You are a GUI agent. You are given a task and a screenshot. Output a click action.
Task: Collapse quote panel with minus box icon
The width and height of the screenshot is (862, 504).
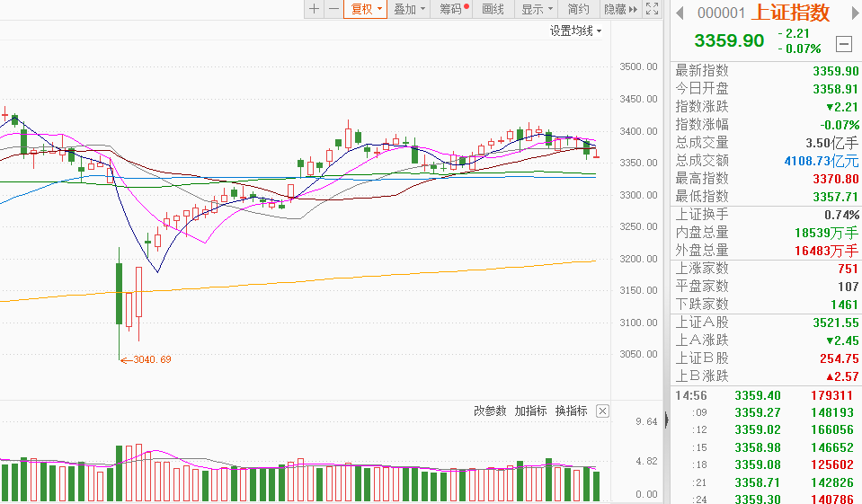843,43
